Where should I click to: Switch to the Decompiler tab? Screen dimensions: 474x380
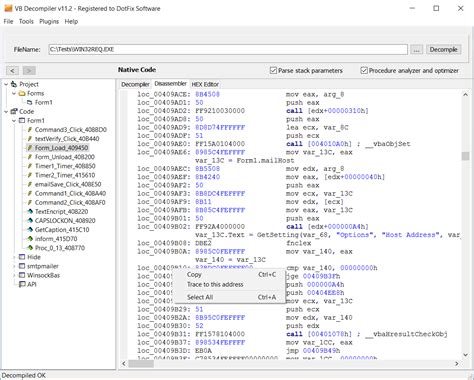[x=135, y=84]
